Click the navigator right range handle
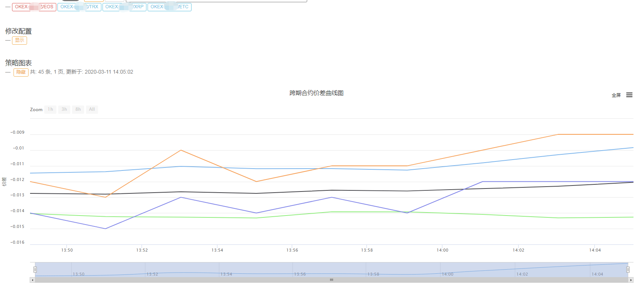The width and height of the screenshot is (644, 288). [x=628, y=270]
